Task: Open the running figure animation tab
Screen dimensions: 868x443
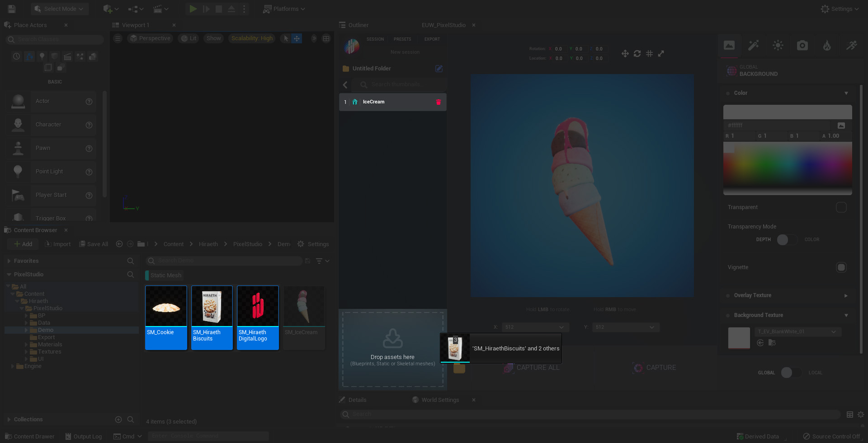Action: click(851, 45)
